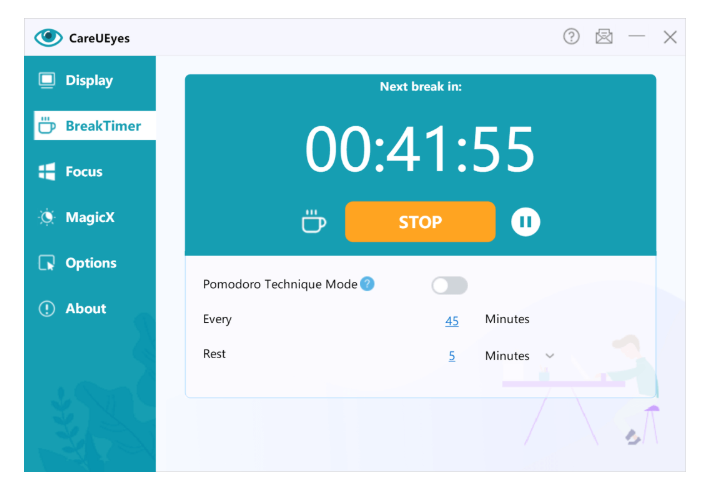Open the Display tab
Viewport: 706px width, 496px height.
pyautogui.click(x=90, y=80)
